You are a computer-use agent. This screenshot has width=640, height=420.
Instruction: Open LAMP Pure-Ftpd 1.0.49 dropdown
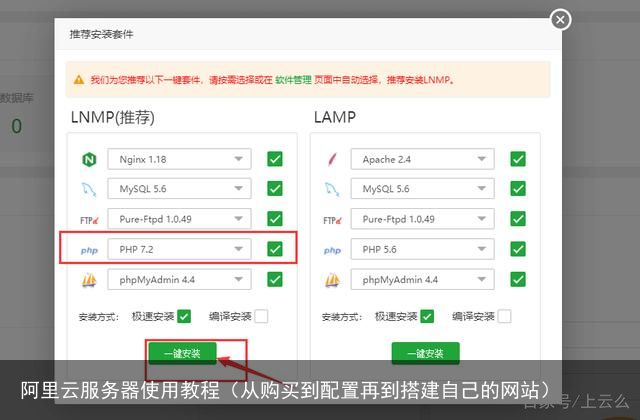pyautogui.click(x=422, y=219)
